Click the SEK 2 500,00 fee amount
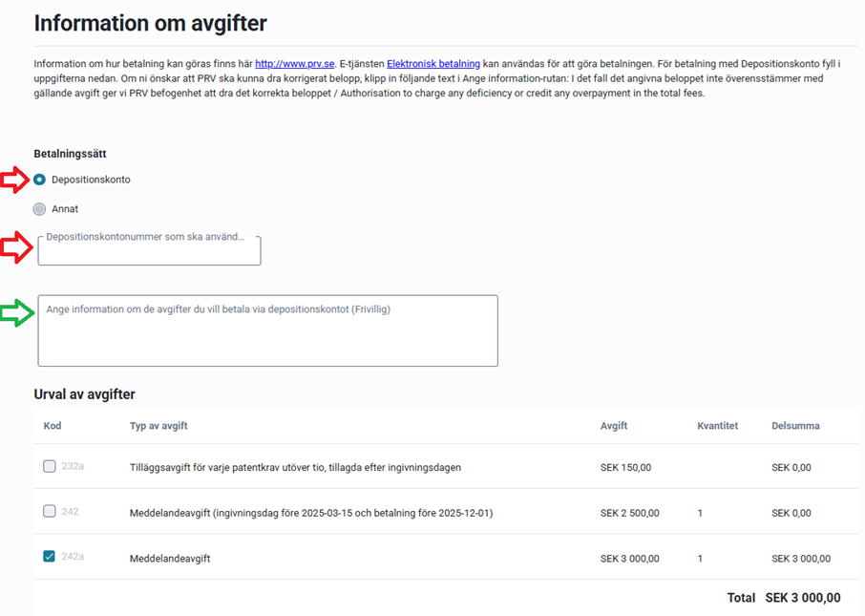This screenshot has width=865, height=616. (x=629, y=513)
